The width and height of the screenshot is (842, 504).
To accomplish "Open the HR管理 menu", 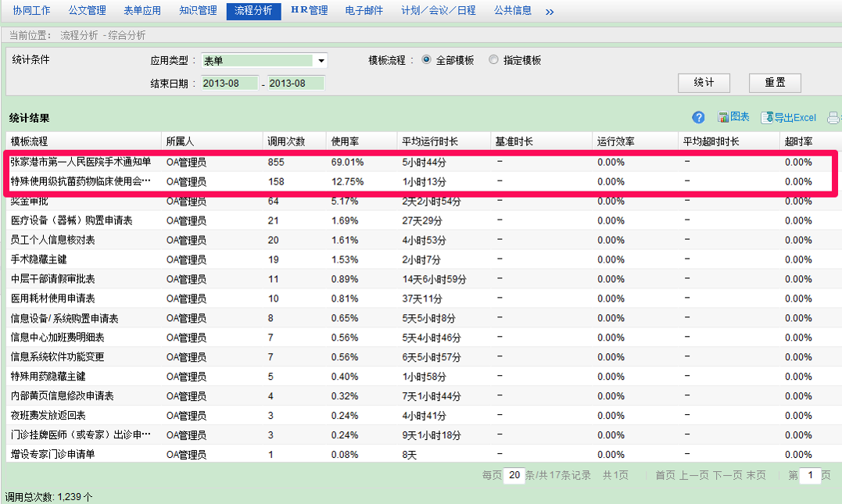I will pos(309,11).
